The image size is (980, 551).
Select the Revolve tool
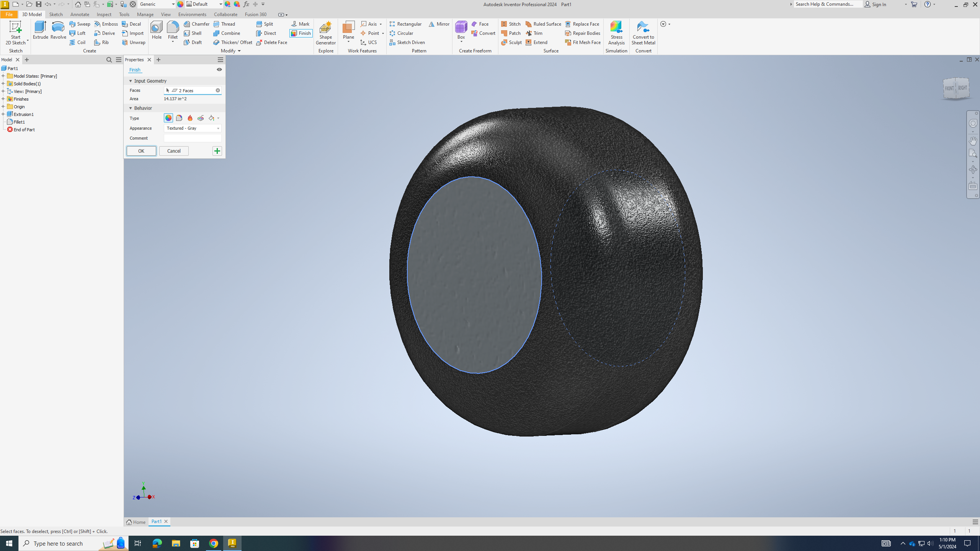point(58,31)
